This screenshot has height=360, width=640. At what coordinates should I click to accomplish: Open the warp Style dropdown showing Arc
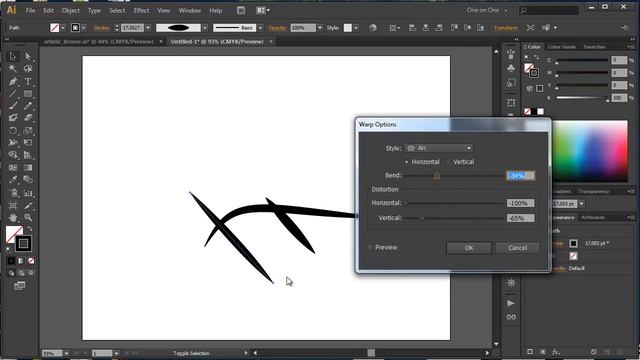tap(439, 148)
